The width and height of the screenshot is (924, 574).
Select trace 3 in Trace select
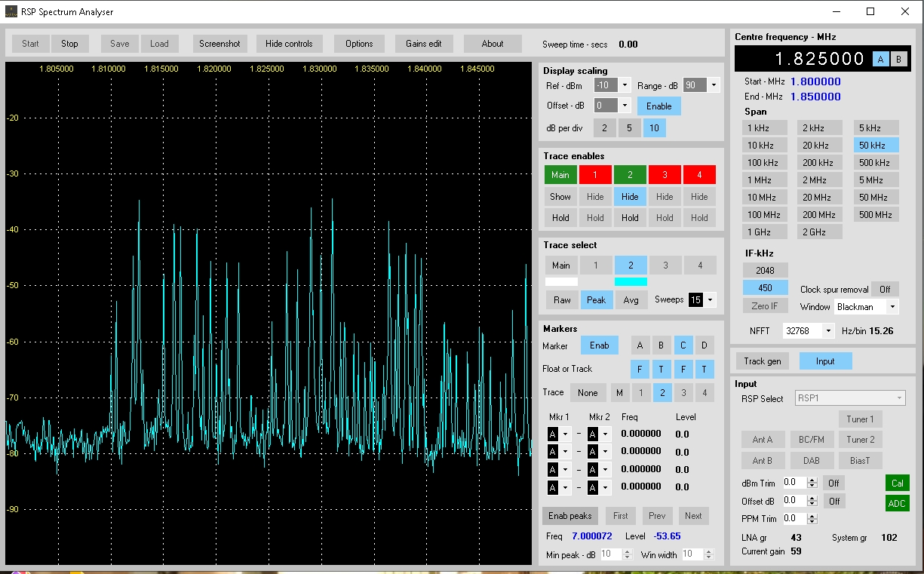pos(665,266)
